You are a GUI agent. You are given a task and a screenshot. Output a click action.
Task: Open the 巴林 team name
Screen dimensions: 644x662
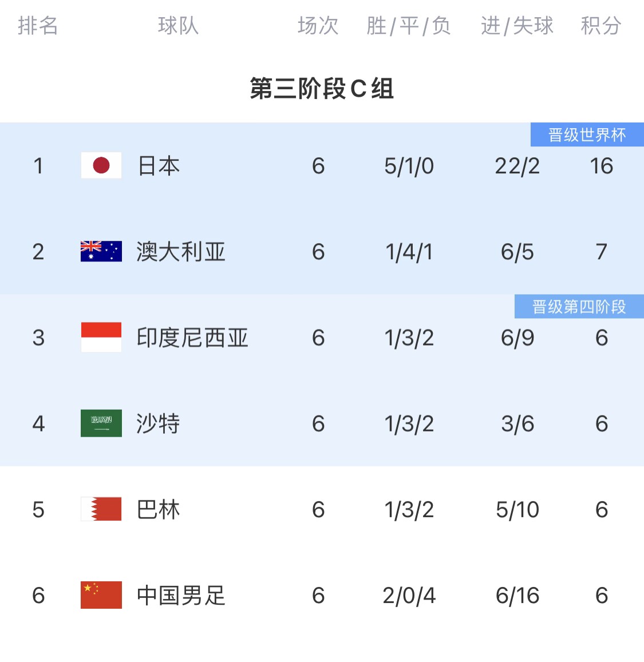pyautogui.click(x=159, y=510)
